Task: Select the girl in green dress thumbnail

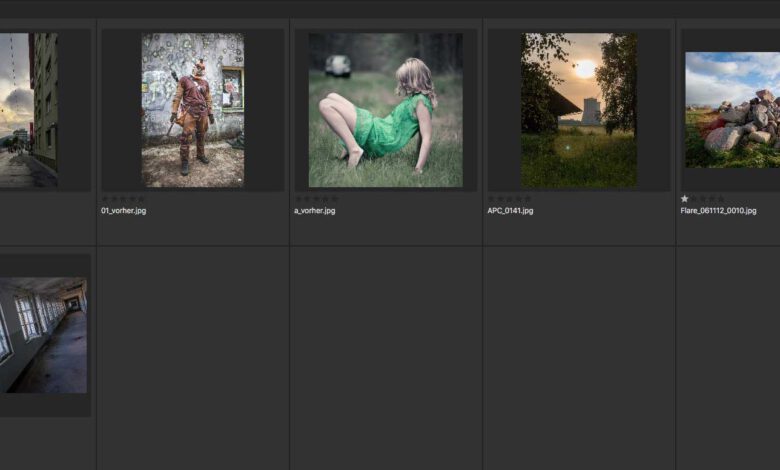Action: click(386, 110)
